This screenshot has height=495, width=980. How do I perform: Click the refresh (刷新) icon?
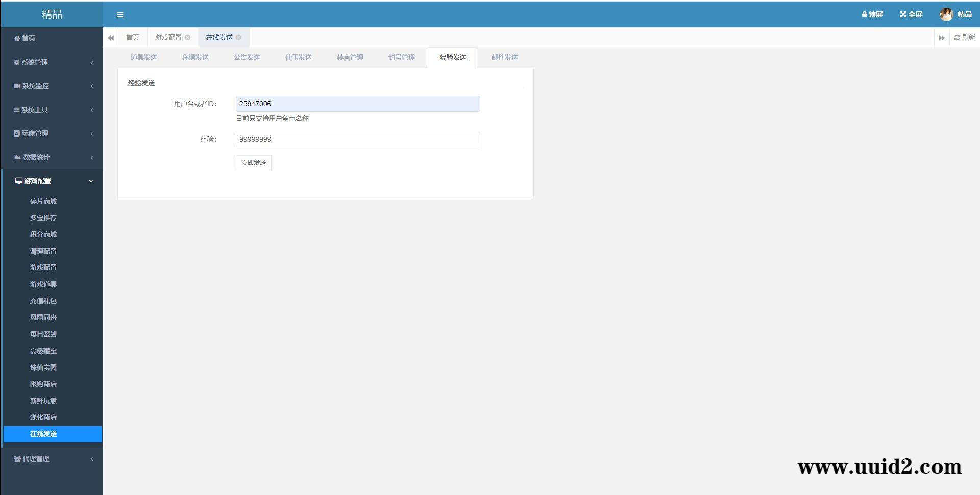pyautogui.click(x=957, y=37)
